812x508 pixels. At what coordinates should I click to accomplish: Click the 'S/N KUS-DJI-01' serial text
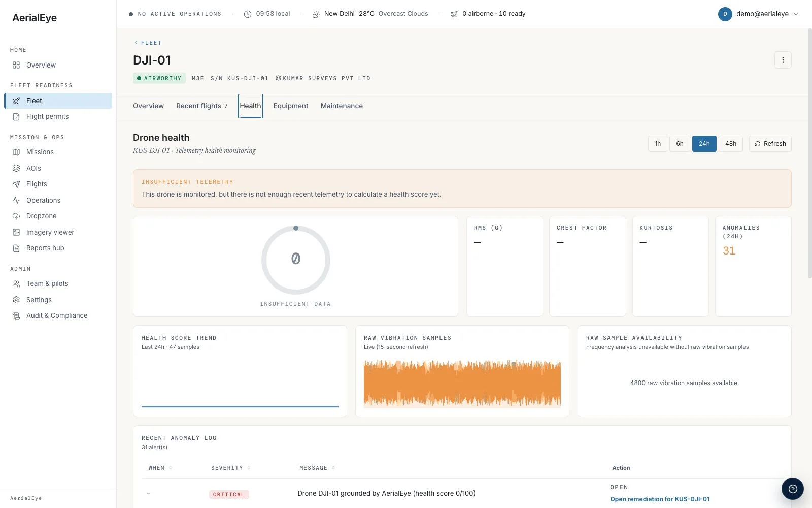pyautogui.click(x=240, y=78)
